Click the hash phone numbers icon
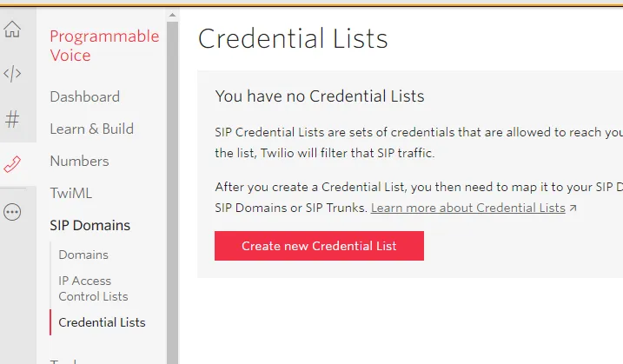Screen dimensions: 623x364 pyautogui.click(x=12, y=119)
